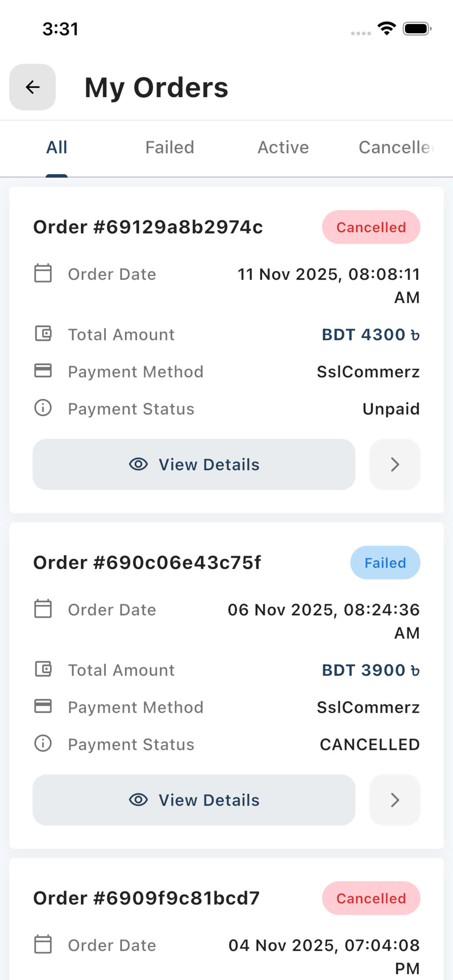The width and height of the screenshot is (453, 980).
Task: Tap the back arrow button
Action: pyautogui.click(x=32, y=87)
